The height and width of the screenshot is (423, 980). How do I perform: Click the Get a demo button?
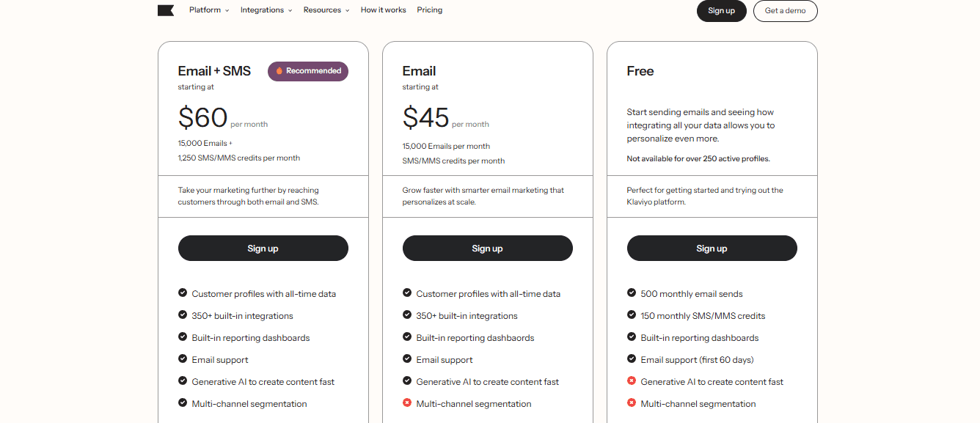coord(786,11)
